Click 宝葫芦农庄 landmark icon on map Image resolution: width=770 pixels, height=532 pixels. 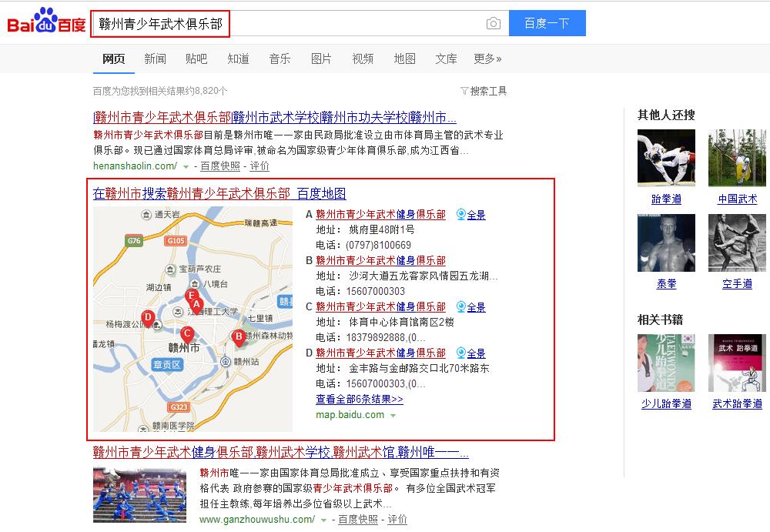[x=170, y=269]
